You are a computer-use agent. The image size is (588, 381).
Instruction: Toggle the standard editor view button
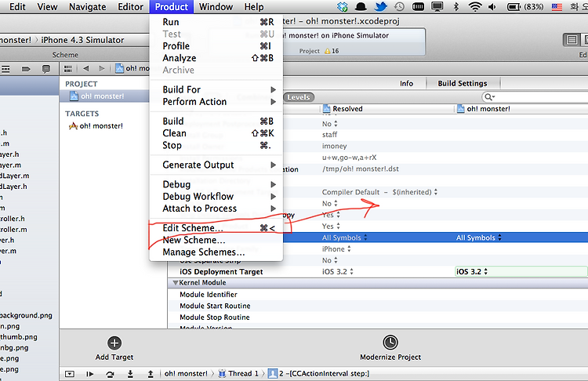(x=572, y=40)
